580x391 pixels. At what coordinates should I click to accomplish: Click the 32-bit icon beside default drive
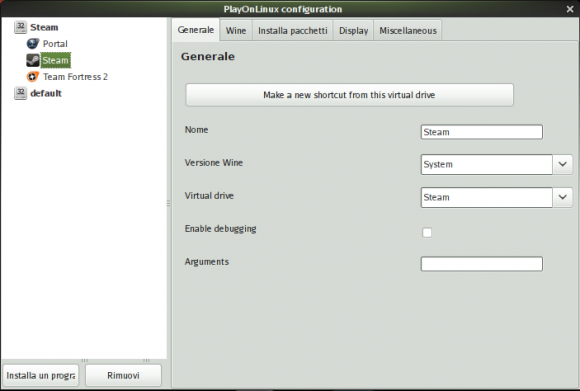click(20, 93)
